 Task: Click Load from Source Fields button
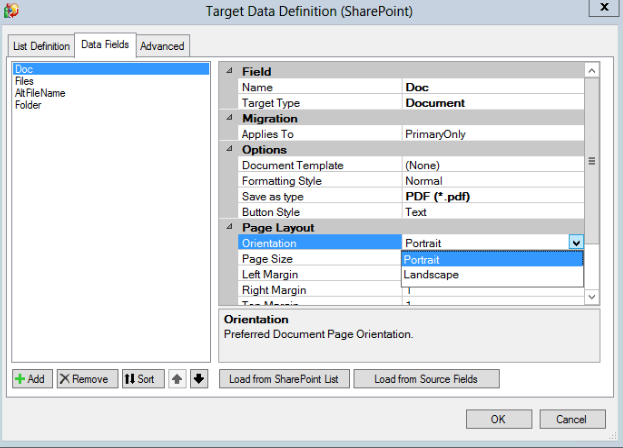(426, 379)
